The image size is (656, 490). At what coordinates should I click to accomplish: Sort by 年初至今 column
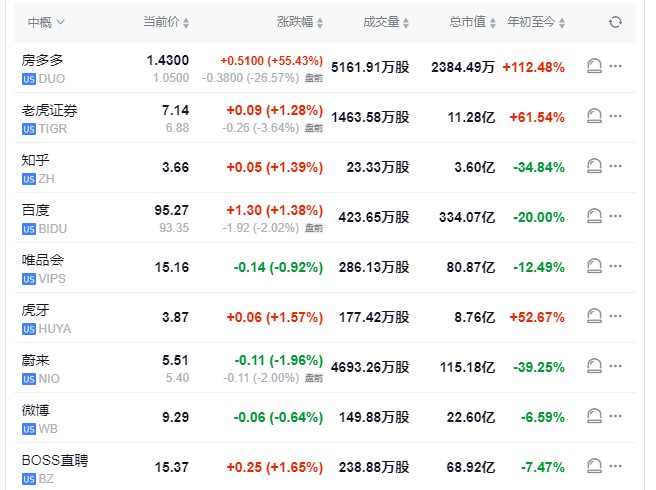point(536,22)
